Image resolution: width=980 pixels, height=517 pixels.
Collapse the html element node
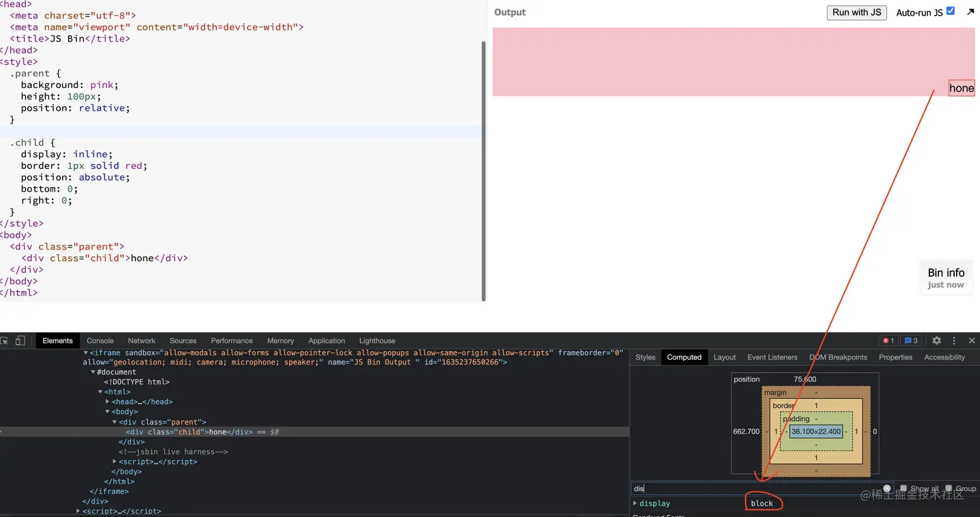click(x=100, y=392)
